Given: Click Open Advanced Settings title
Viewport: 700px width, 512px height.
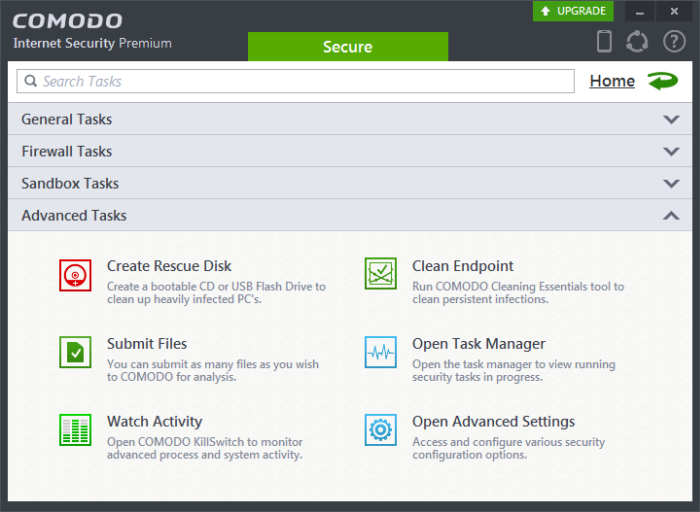Looking at the screenshot, I should 493,421.
